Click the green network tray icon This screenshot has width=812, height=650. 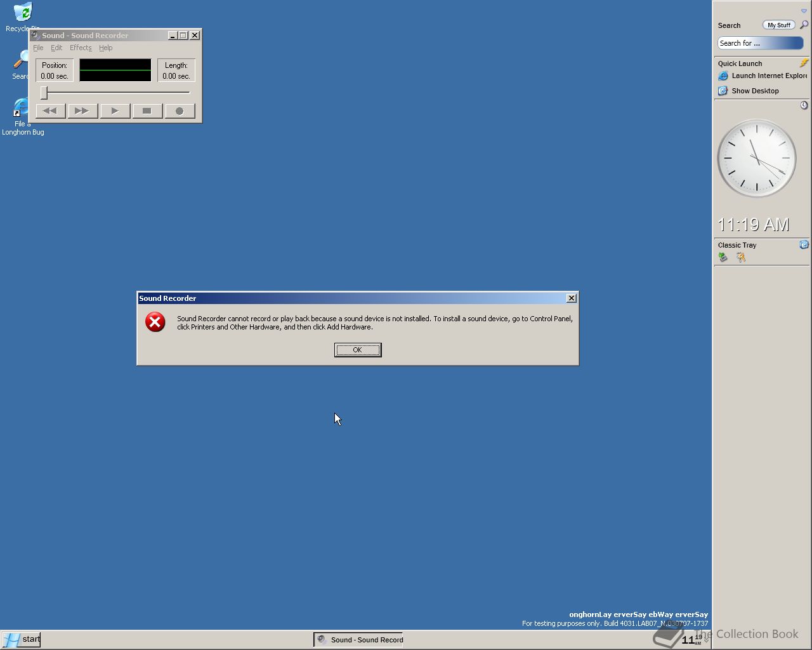click(723, 257)
